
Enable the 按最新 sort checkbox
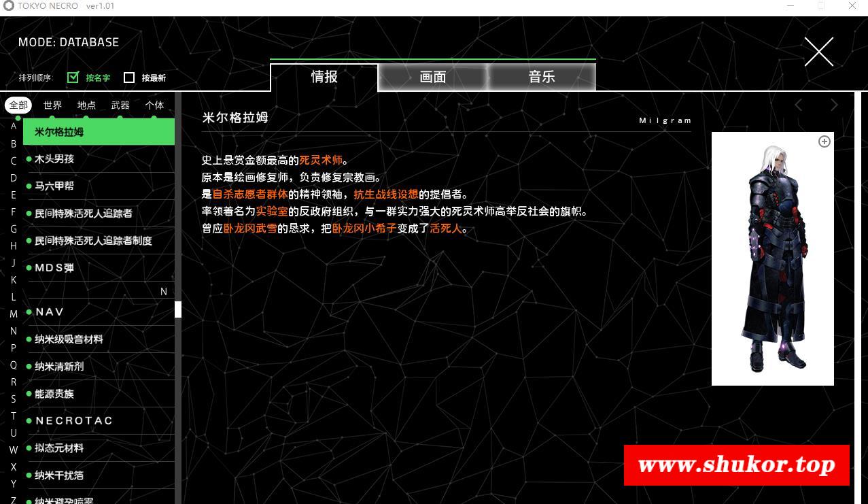129,78
